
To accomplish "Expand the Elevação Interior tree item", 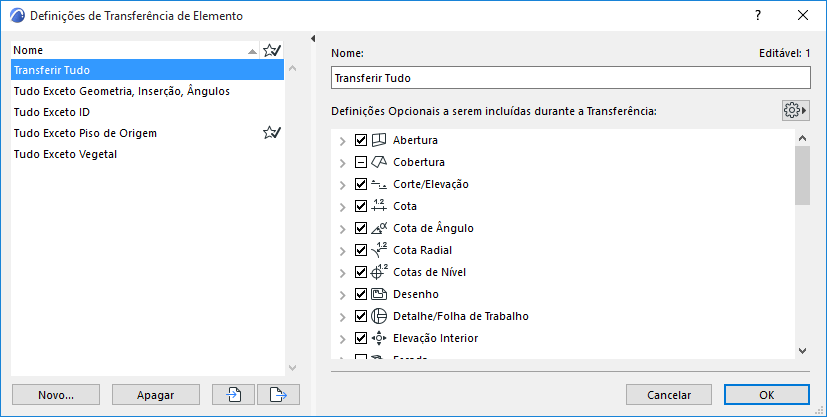I will tap(343, 338).
